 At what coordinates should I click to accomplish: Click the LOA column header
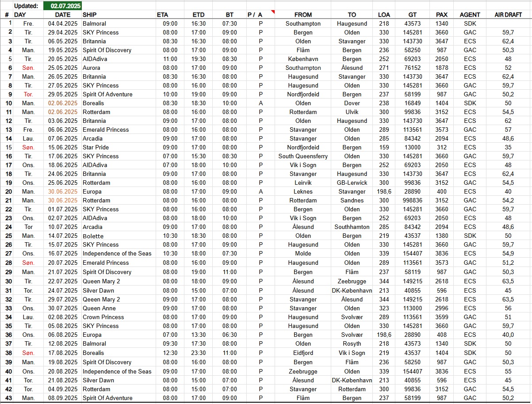click(x=384, y=15)
